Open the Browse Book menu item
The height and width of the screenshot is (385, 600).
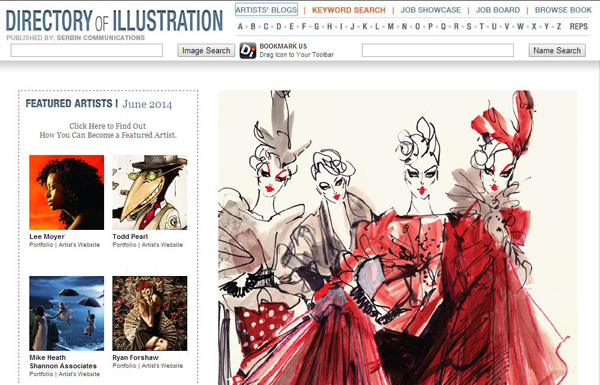[x=563, y=10]
